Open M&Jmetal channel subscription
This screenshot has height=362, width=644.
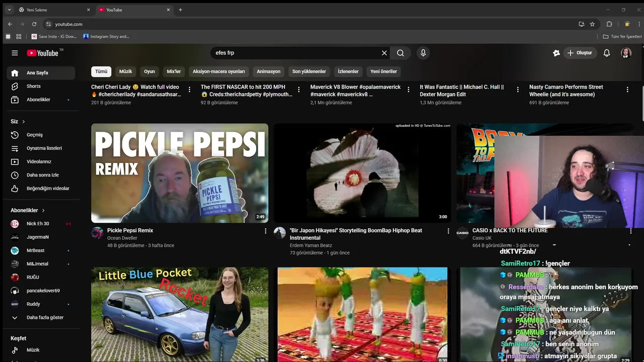(41, 264)
